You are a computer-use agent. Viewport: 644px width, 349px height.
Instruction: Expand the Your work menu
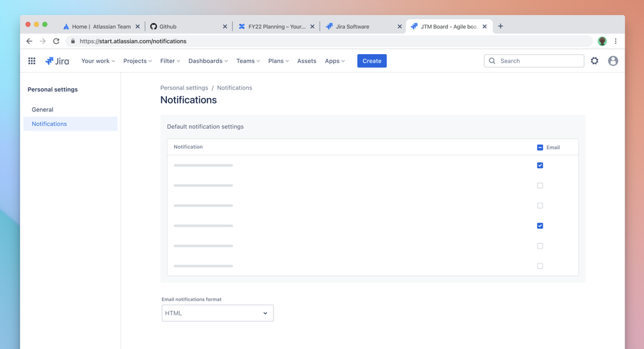pyautogui.click(x=98, y=61)
